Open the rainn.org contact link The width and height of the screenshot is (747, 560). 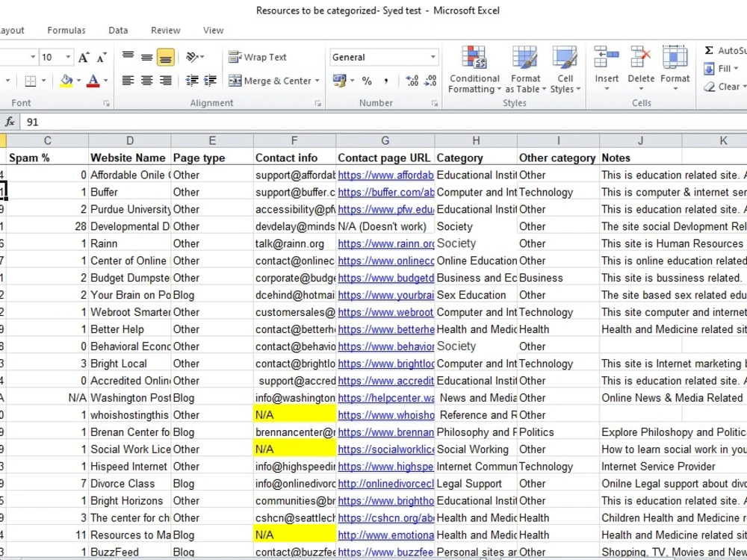coord(386,244)
